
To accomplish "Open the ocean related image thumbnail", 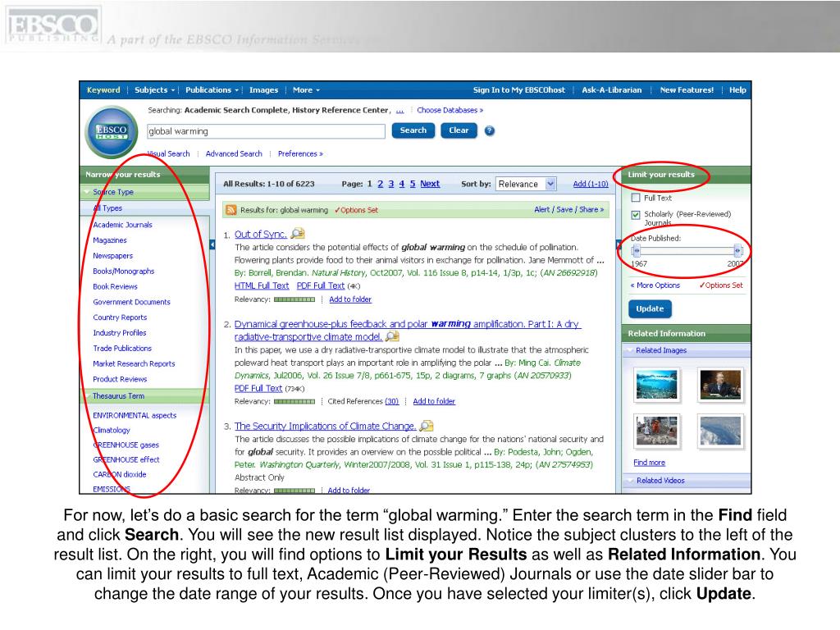I will pos(656,385).
